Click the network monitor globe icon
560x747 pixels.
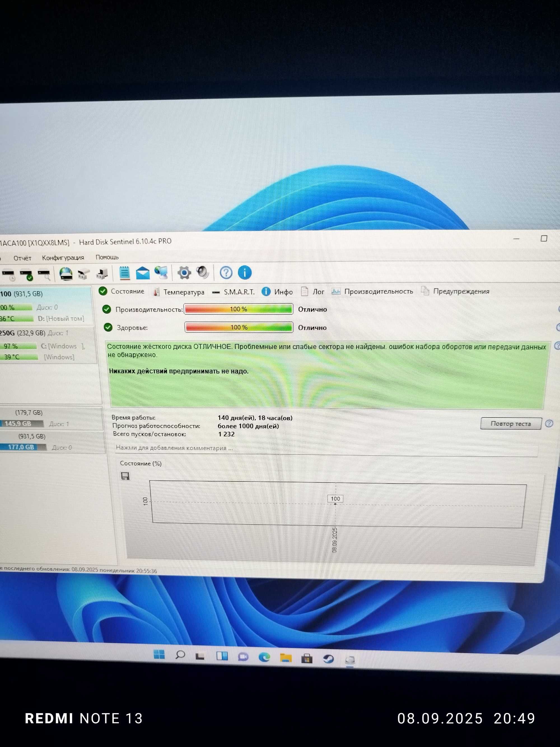161,273
